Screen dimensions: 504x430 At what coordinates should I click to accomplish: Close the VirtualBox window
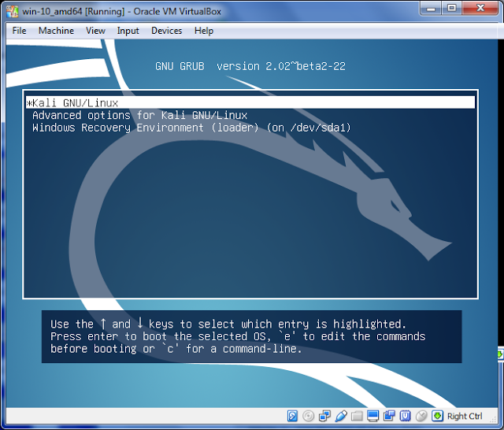pos(480,9)
